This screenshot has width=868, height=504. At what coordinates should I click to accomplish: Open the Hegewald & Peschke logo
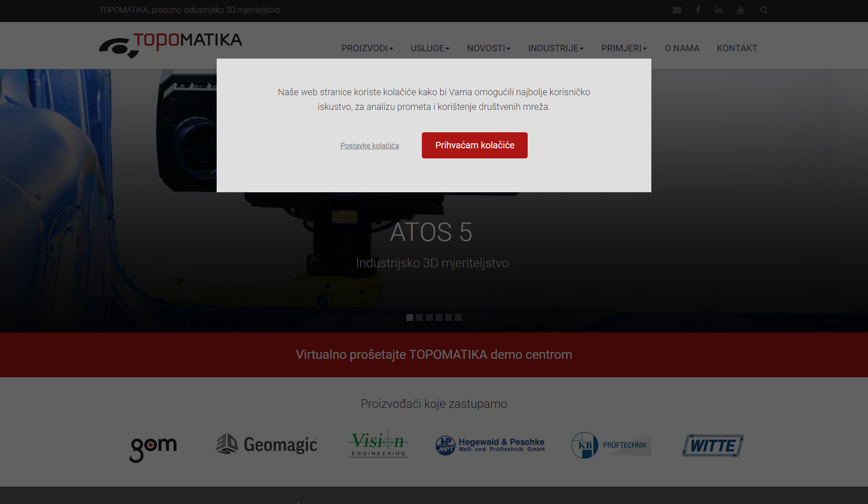pyautogui.click(x=490, y=445)
